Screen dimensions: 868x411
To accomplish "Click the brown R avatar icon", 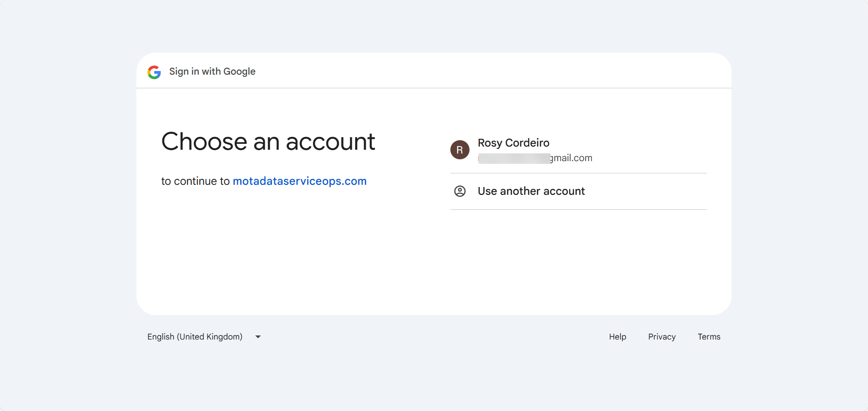I will 459,150.
